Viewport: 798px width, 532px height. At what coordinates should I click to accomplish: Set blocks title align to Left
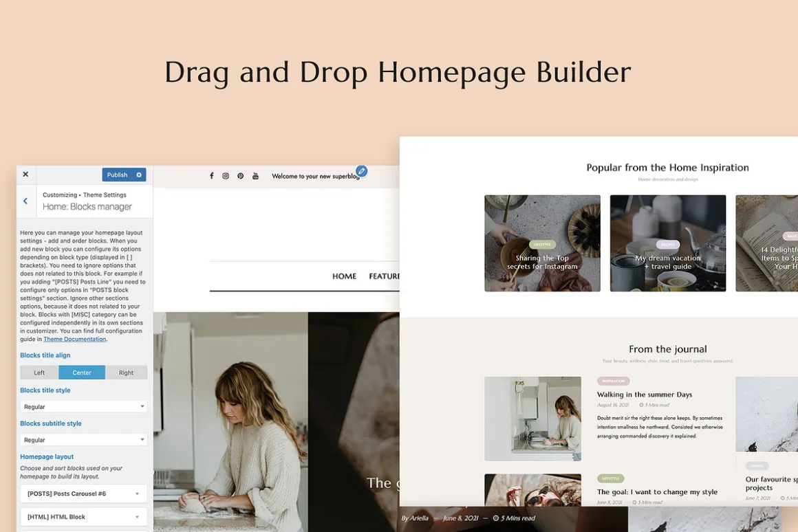click(39, 373)
